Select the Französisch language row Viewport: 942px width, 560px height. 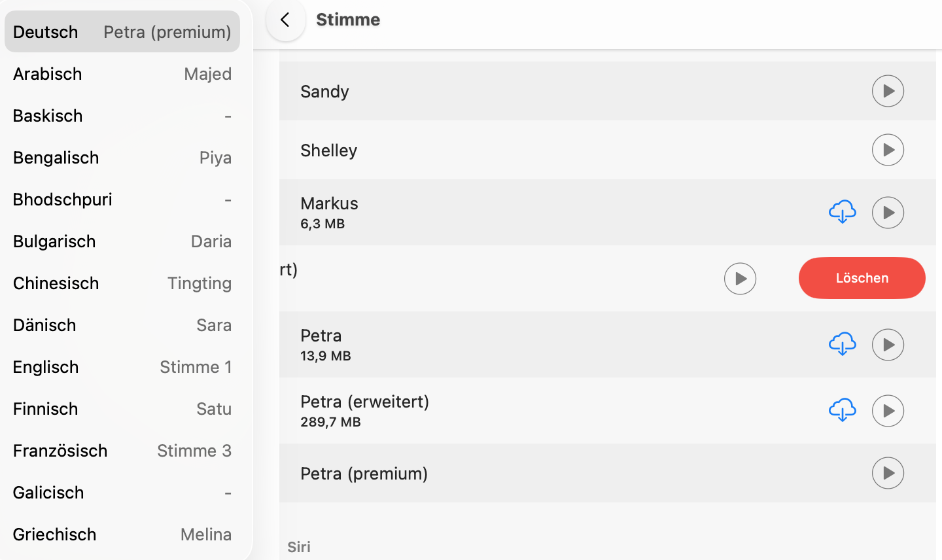[x=122, y=451]
